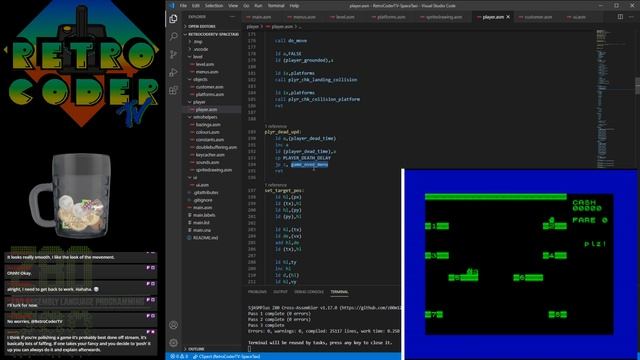
Task: Open customer.asm in the file tree
Action: click(x=209, y=87)
